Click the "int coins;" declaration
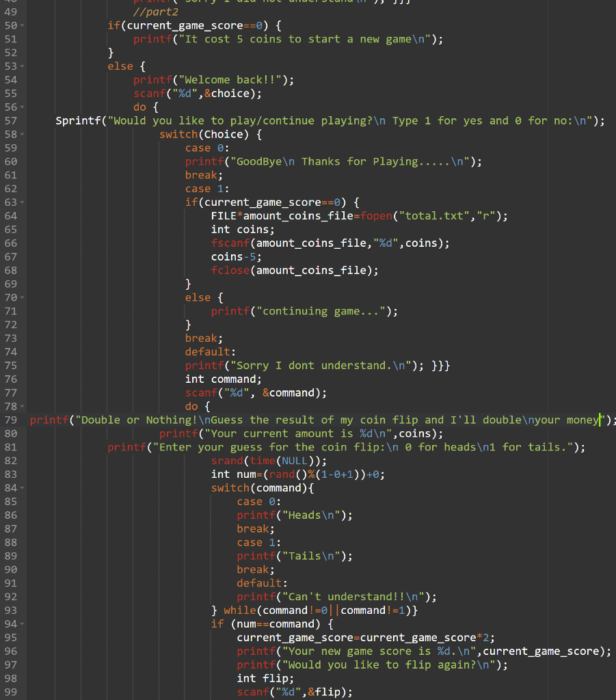 pyautogui.click(x=243, y=230)
